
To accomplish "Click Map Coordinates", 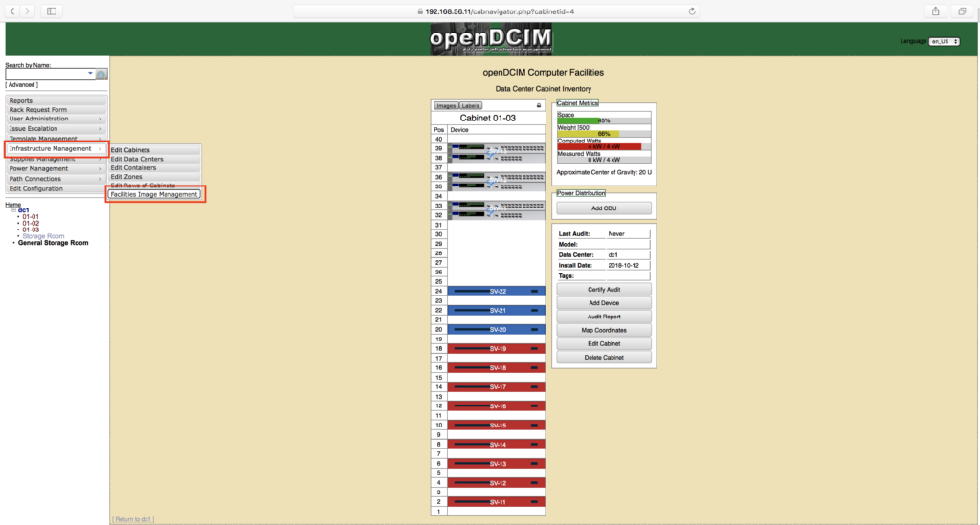I will click(604, 330).
